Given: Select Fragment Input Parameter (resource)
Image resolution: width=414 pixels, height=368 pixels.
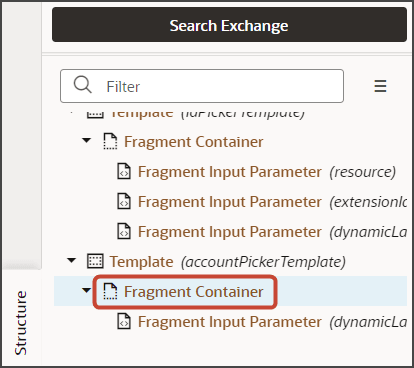Looking at the screenshot, I should pyautogui.click(x=267, y=172).
